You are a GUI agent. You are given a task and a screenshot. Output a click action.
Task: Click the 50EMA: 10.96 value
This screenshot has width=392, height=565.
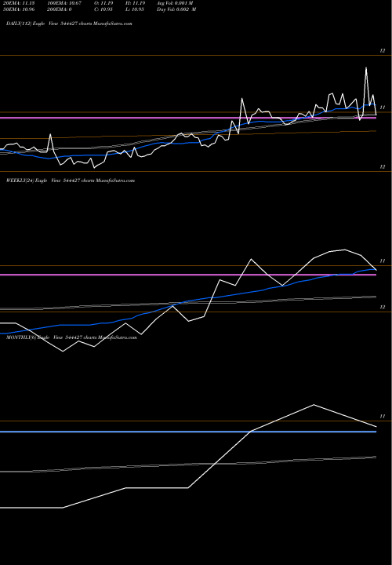point(19,9)
